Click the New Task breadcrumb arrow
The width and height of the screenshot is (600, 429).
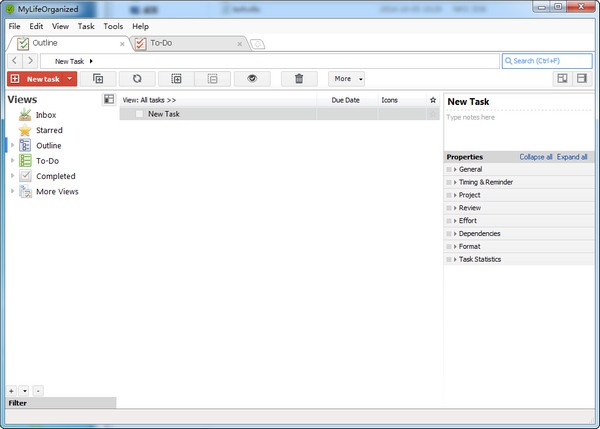(x=91, y=61)
